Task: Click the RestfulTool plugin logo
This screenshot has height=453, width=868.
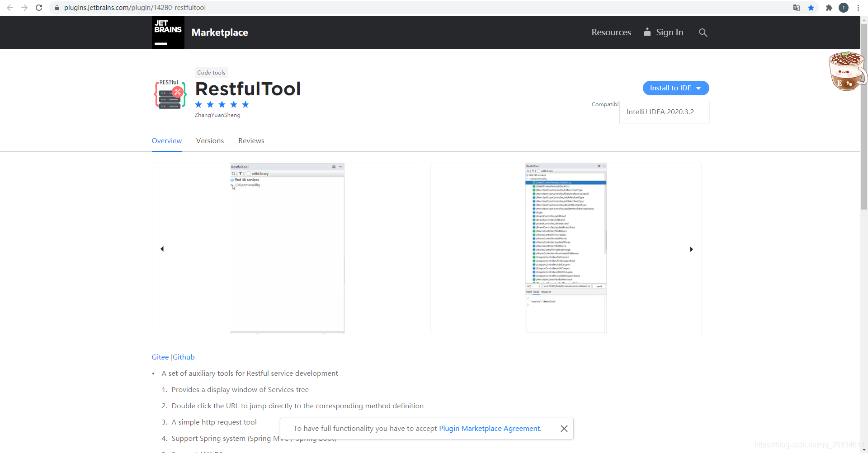Action: [170, 94]
